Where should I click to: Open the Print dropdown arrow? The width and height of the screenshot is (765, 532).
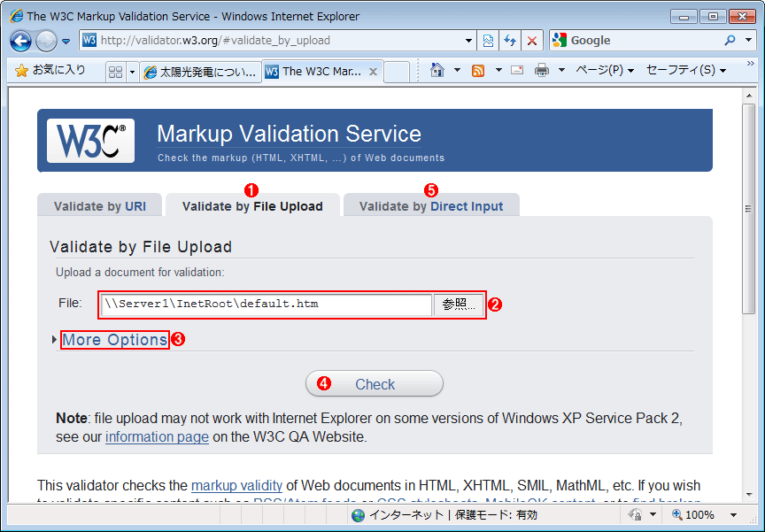click(561, 70)
